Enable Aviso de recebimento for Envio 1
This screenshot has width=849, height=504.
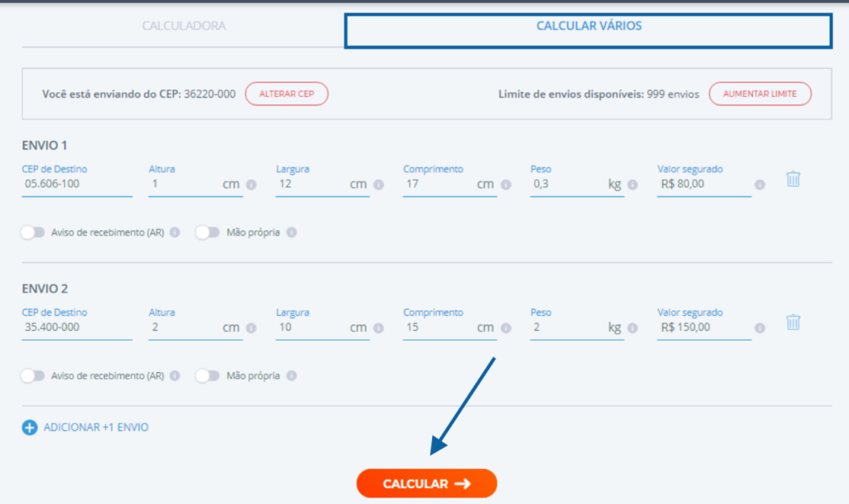tap(32, 232)
